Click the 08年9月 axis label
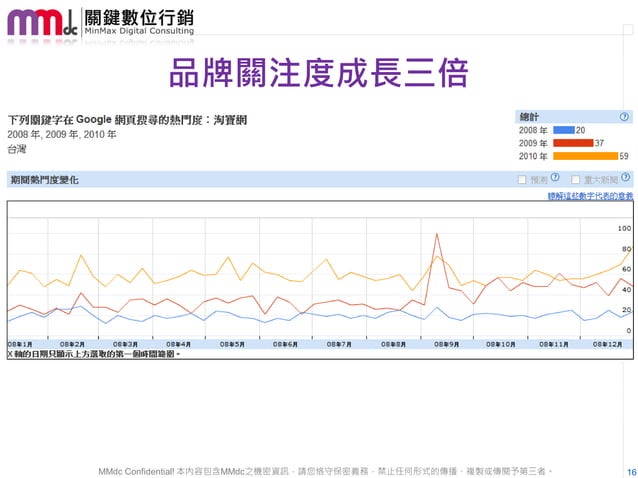Screen dimensions: 638x478 446,345
